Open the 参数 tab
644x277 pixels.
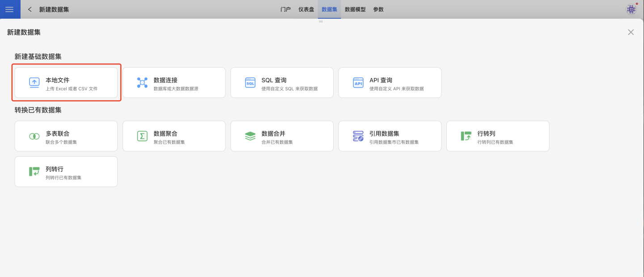pos(378,9)
